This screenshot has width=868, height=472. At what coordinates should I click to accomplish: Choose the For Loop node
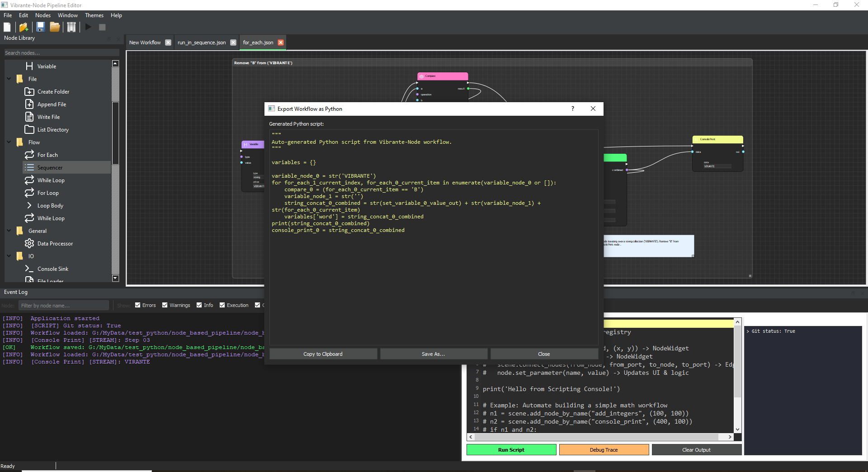[x=48, y=193]
